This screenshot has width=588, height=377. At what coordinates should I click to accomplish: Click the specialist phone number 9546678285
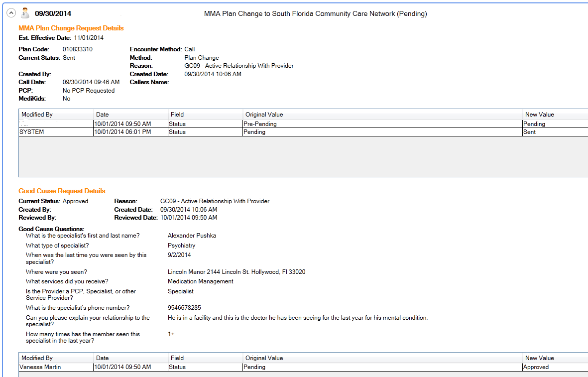tap(184, 308)
